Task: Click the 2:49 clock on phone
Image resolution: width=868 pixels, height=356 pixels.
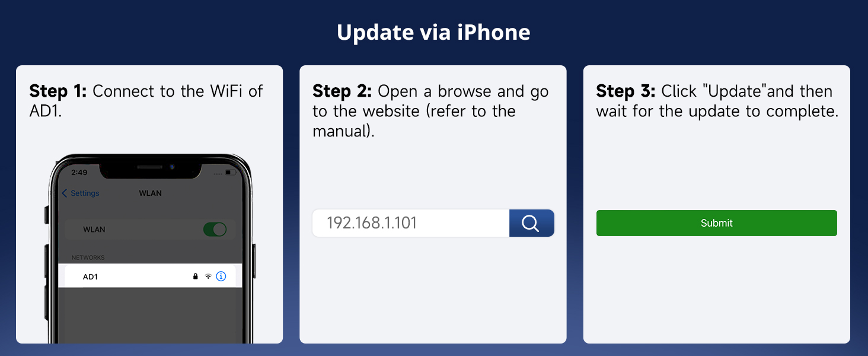Action: point(79,173)
